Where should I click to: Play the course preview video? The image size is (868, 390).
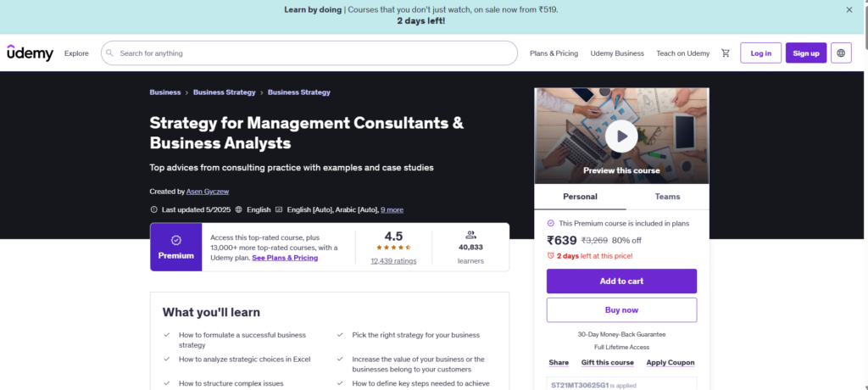[621, 136]
